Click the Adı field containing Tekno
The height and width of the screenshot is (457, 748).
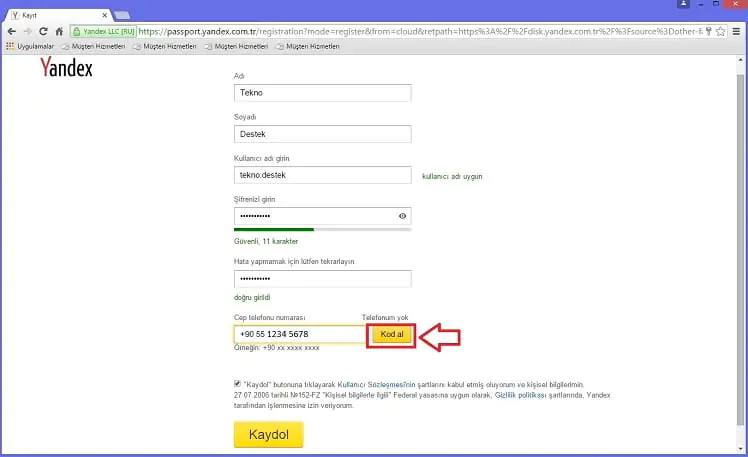click(x=322, y=93)
